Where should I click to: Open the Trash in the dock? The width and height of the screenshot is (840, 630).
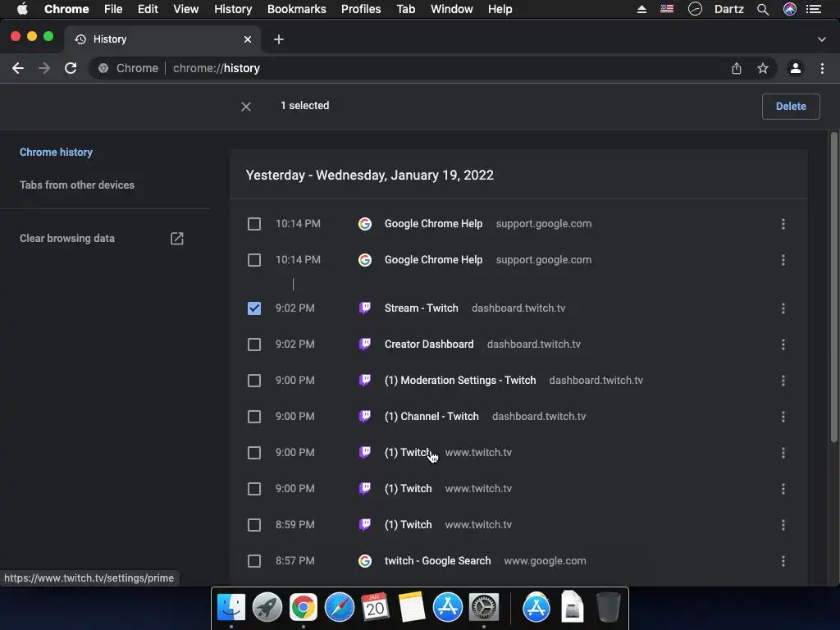coord(609,607)
